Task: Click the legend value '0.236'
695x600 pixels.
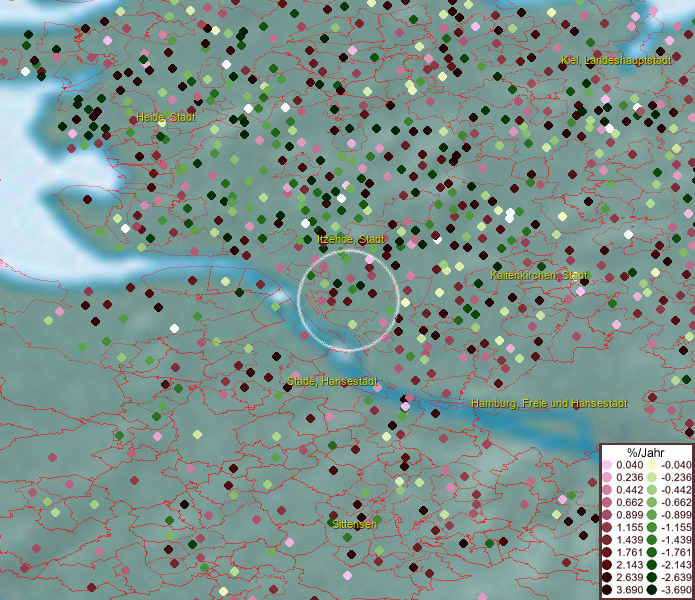Action: coord(629,477)
